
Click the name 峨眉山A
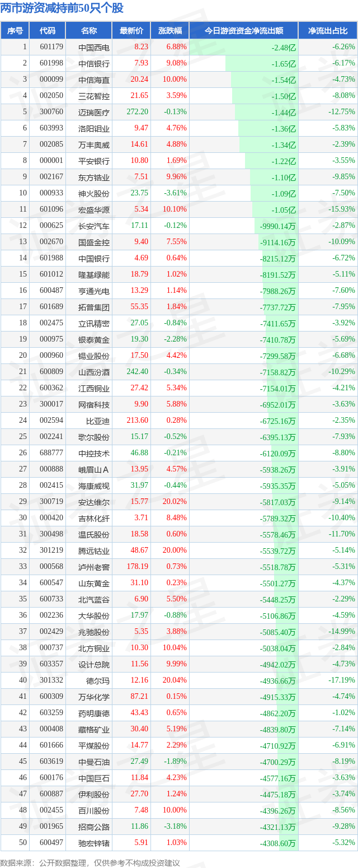pos(94,470)
